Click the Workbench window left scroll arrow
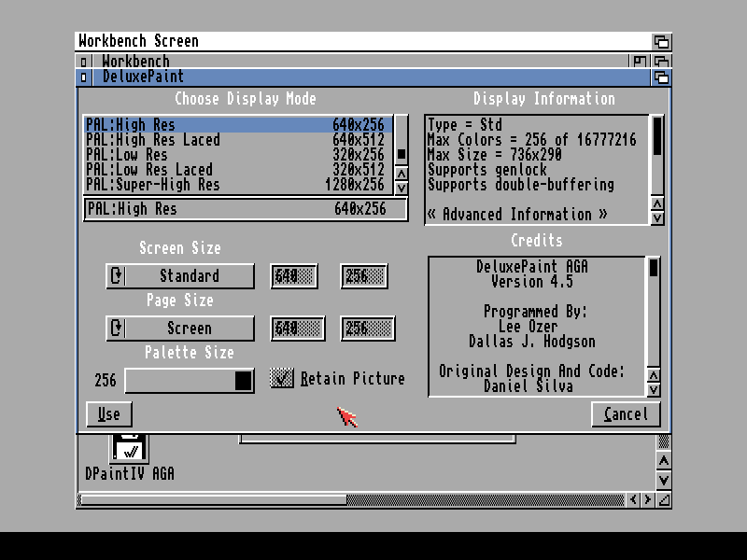The image size is (747, 560). tap(633, 499)
